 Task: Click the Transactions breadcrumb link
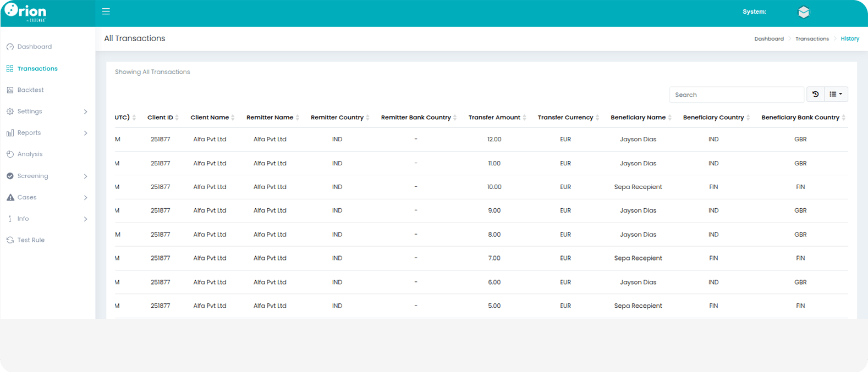(x=812, y=39)
